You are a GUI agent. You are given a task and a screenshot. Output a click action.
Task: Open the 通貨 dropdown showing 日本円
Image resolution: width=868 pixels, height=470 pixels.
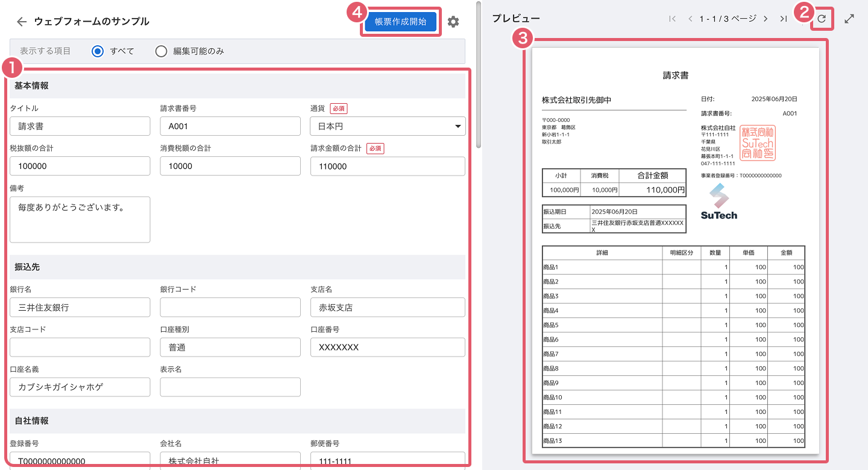[x=388, y=126]
